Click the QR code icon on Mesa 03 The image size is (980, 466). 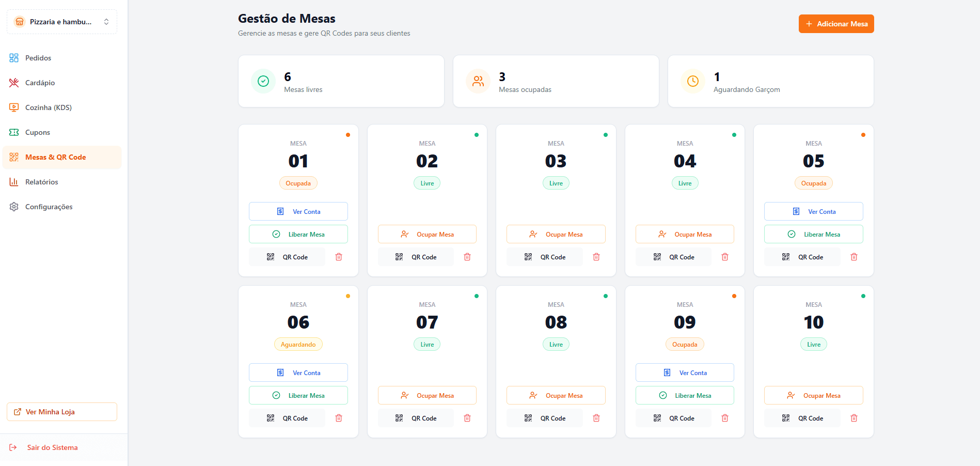coord(528,257)
